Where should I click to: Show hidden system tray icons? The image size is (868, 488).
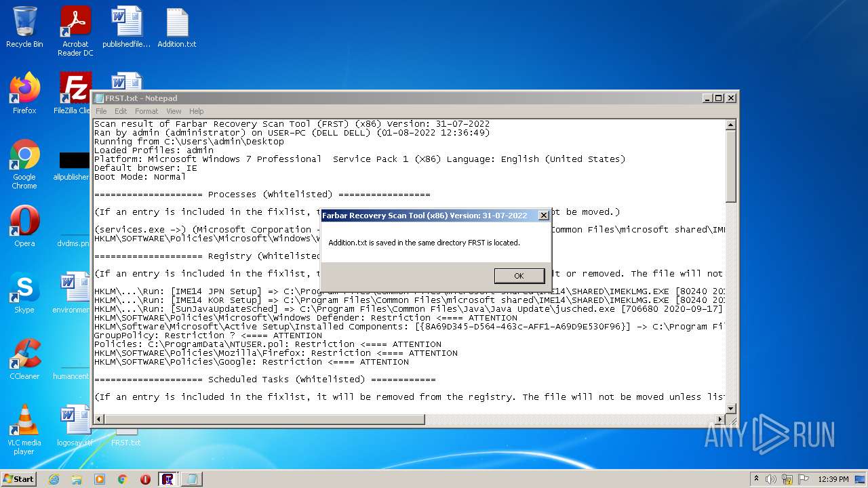click(756, 479)
